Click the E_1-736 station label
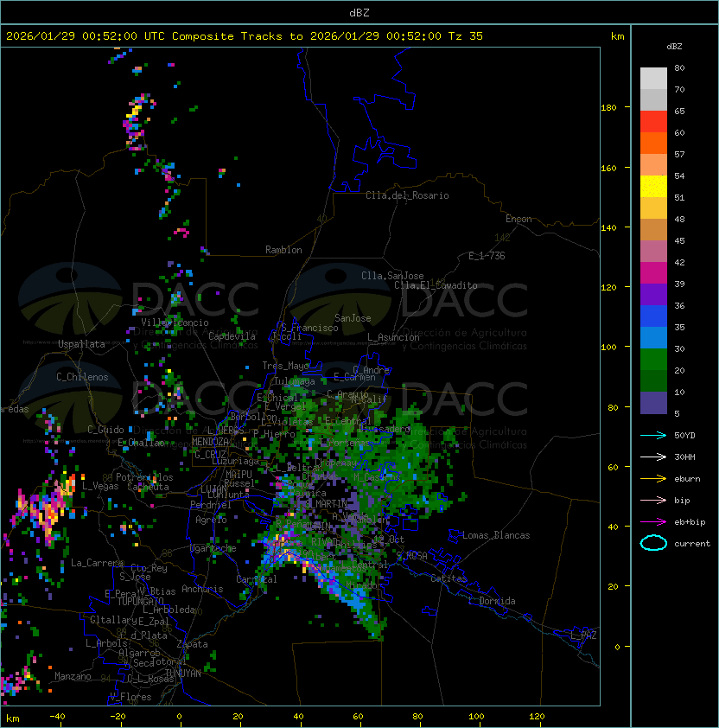The height and width of the screenshot is (728, 719). [x=487, y=256]
